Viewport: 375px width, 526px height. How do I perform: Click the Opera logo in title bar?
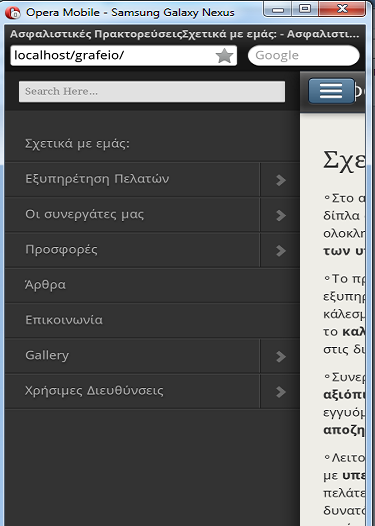pos(13,13)
